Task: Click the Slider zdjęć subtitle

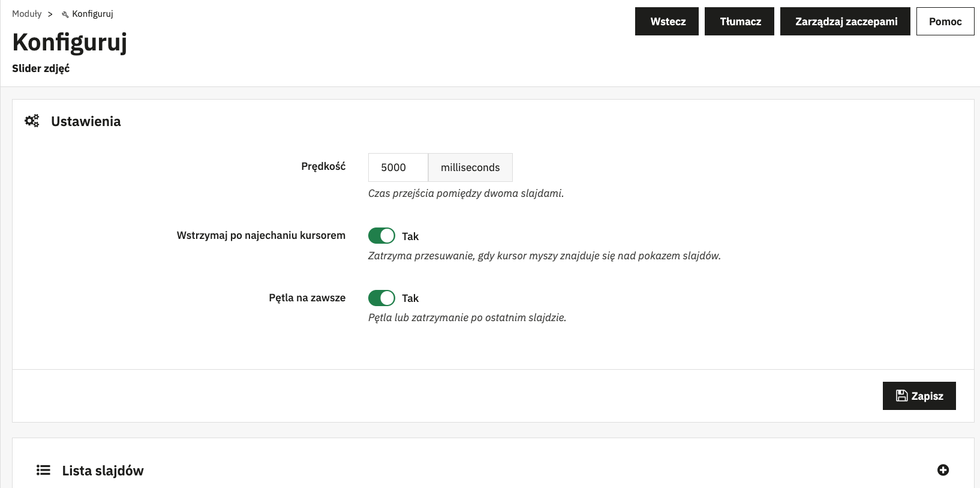Action: [x=41, y=68]
